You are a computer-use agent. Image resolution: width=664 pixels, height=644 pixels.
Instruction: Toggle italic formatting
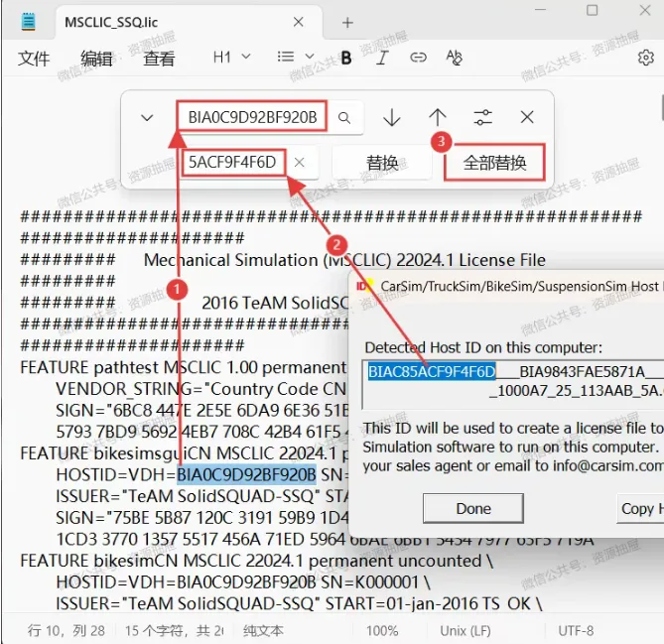coord(382,58)
